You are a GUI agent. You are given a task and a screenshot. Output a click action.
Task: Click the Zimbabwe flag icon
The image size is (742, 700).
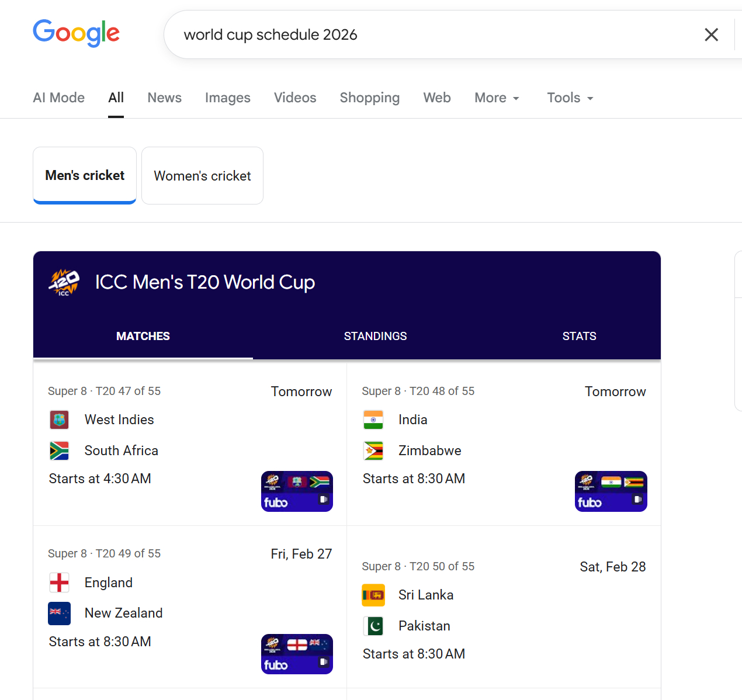(x=373, y=451)
